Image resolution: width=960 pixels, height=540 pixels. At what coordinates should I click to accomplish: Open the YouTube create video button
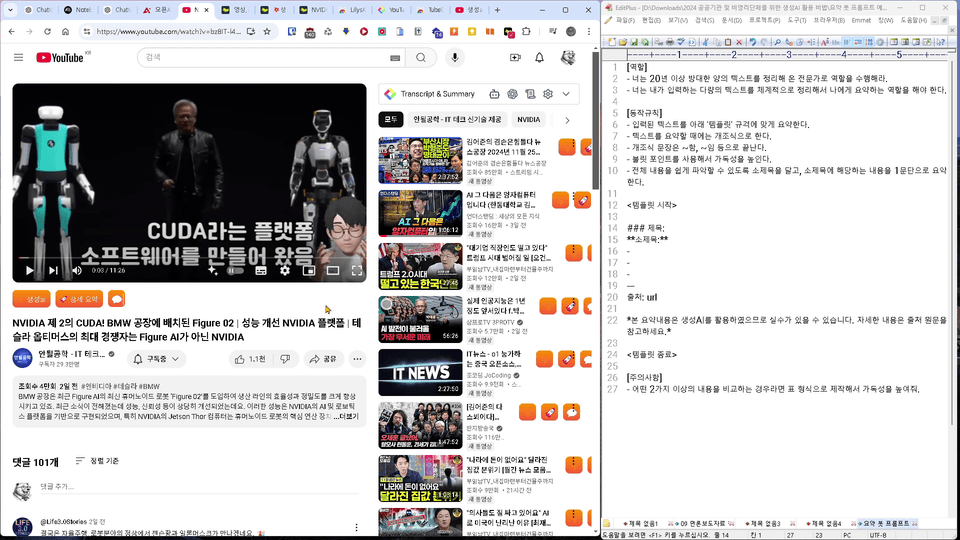515,58
